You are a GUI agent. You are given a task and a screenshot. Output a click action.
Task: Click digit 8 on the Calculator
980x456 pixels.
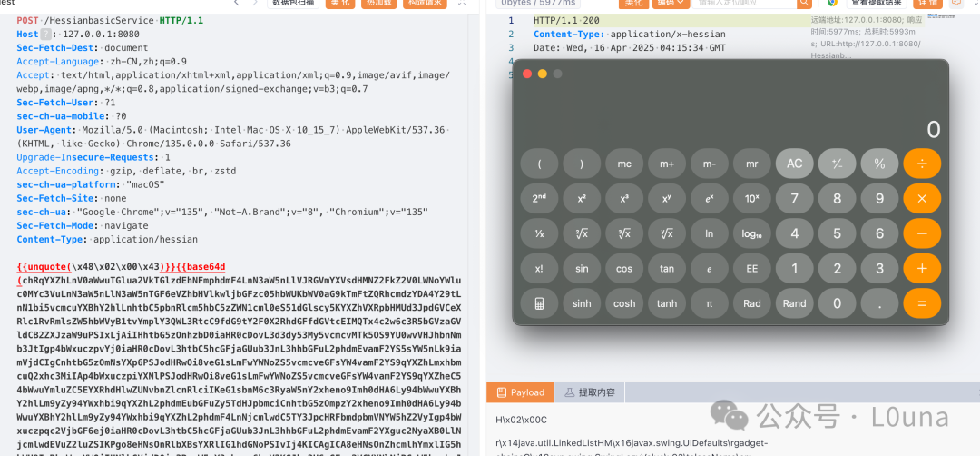pos(837,198)
